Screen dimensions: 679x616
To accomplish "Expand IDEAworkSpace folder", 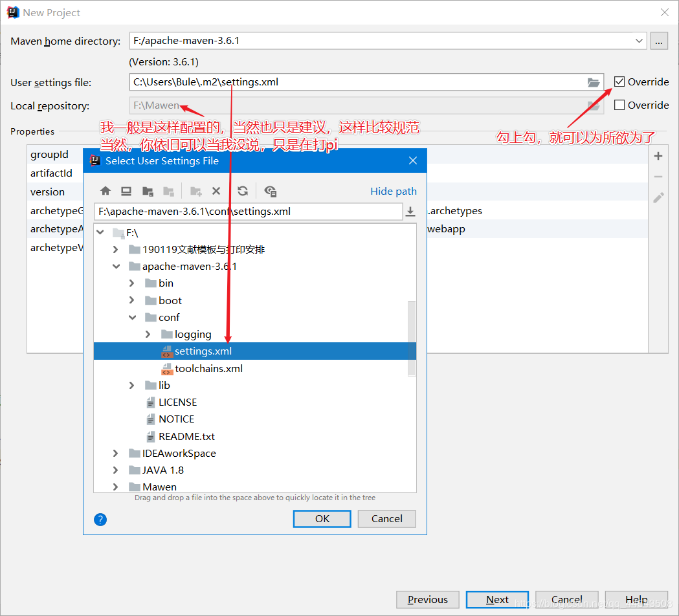I will [116, 453].
